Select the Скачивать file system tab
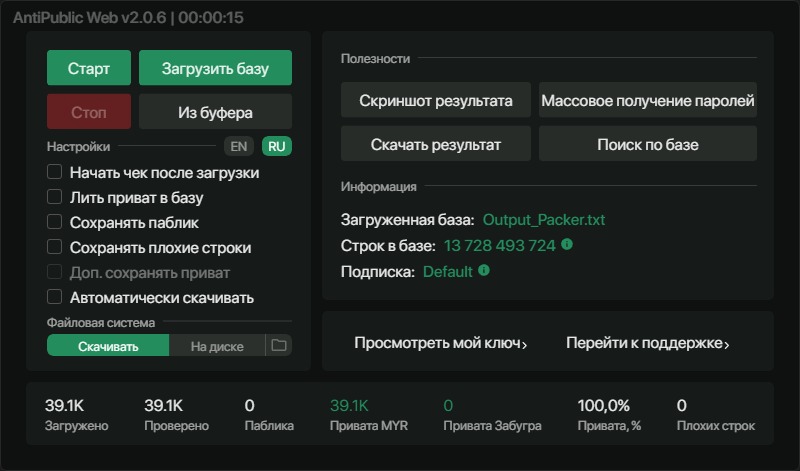The height and width of the screenshot is (471, 800). click(108, 346)
